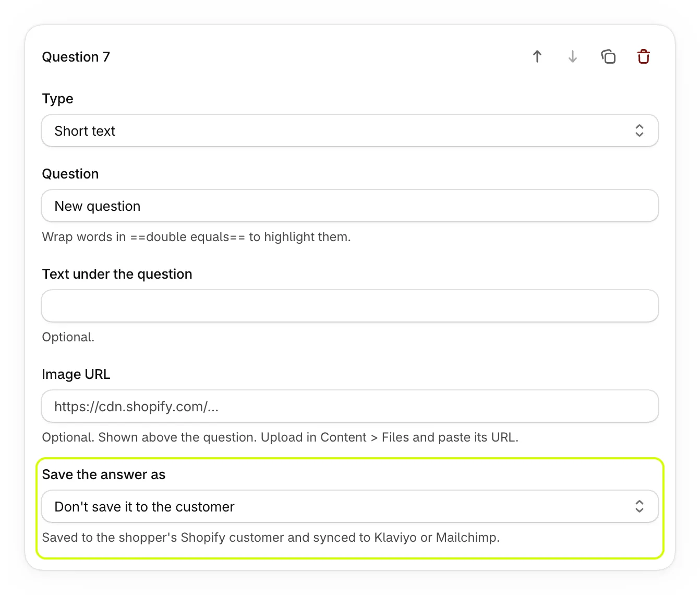Open the Type dropdown showing Short text
The width and height of the screenshot is (700, 595).
[350, 130]
